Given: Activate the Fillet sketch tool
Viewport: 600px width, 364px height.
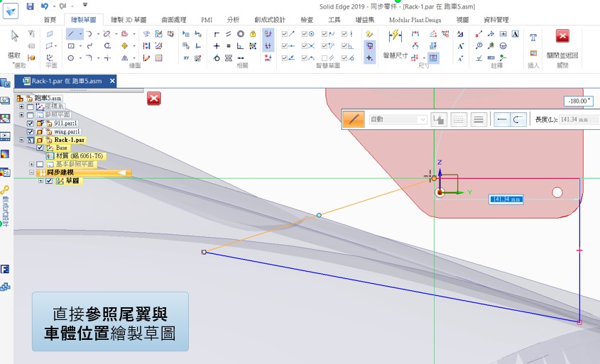Looking at the screenshot, I should (89, 58).
